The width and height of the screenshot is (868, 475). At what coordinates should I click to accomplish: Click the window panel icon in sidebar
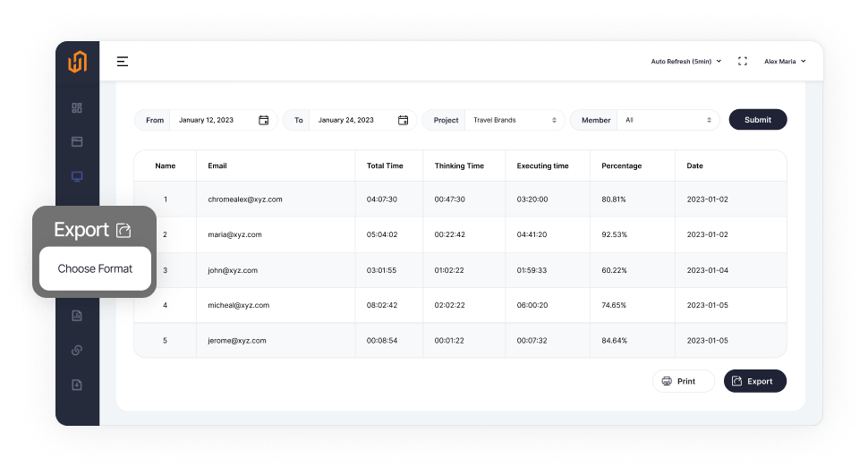[x=77, y=141]
